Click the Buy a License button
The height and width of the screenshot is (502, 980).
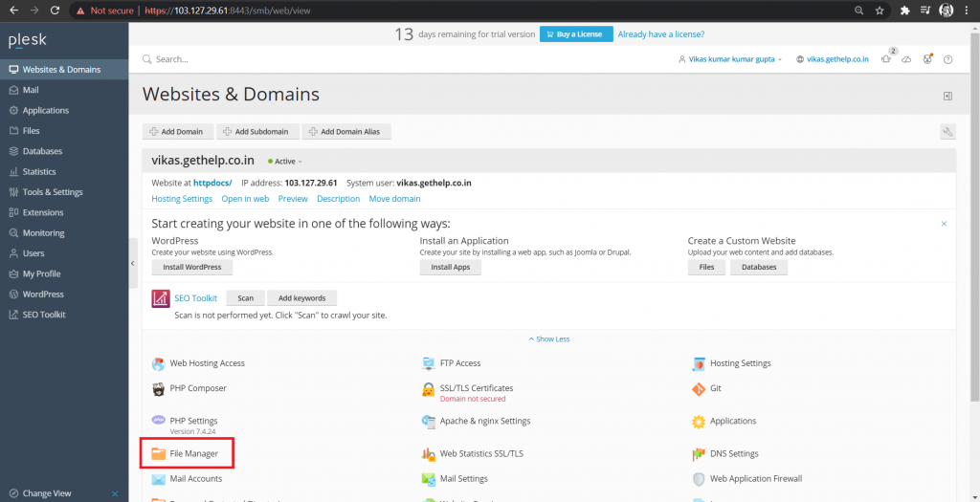pos(574,34)
